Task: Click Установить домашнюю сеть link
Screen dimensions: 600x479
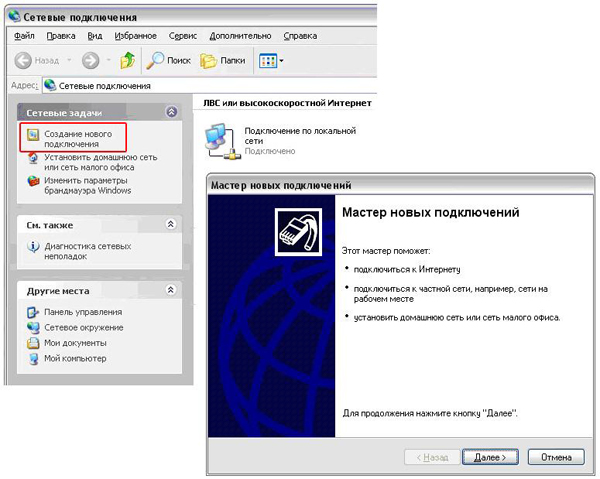Action: (x=101, y=162)
